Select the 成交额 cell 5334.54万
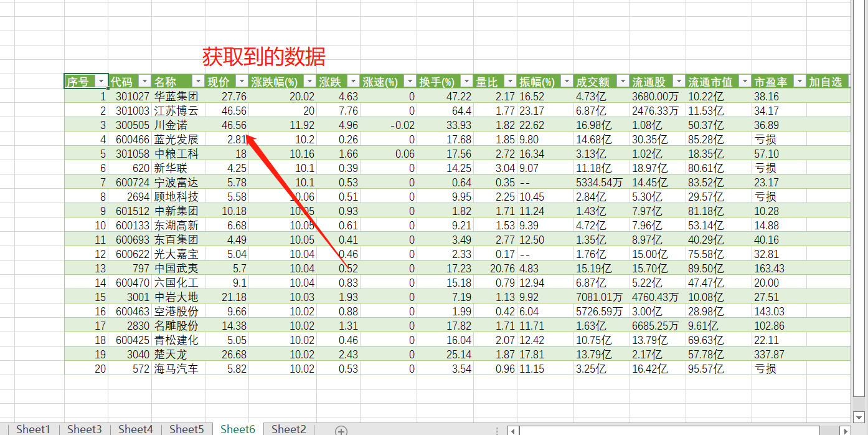The image size is (868, 435). 601,182
